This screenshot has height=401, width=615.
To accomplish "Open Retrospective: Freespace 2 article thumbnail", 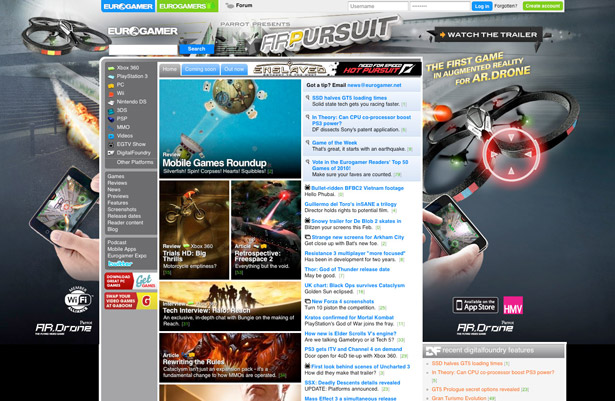I will click(x=266, y=230).
